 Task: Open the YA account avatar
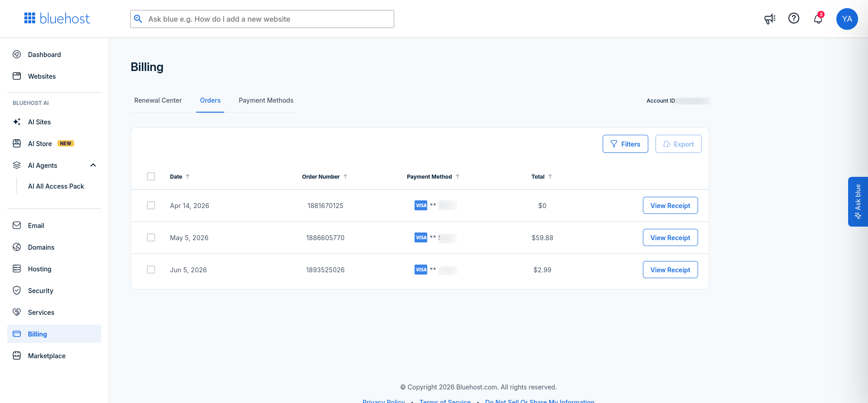click(847, 19)
